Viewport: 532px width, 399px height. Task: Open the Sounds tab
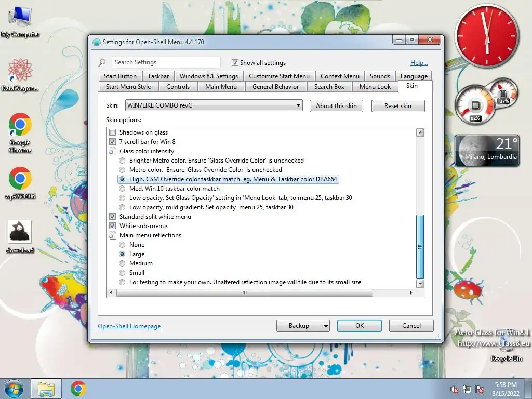pos(380,76)
